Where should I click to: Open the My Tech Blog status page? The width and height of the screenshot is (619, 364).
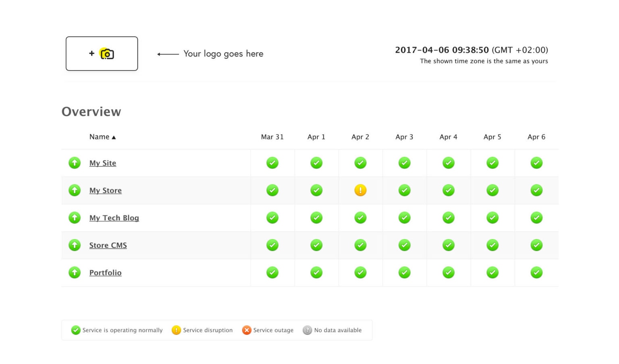(x=114, y=217)
